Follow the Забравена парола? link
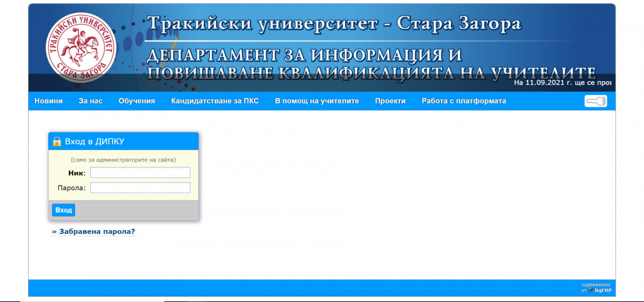Viewport: 644px width, 302px height. 93,232
